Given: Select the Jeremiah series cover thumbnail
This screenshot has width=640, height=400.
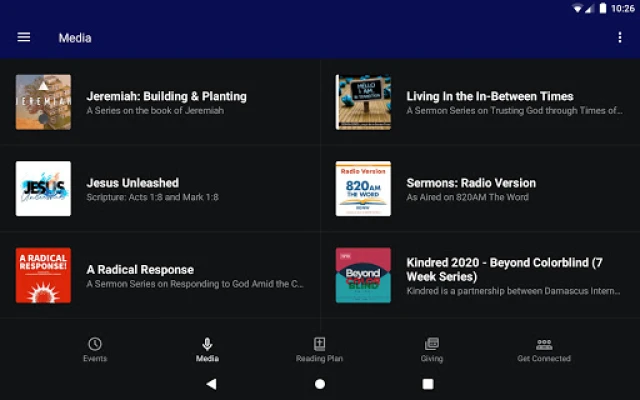Looking at the screenshot, I should pos(43,102).
